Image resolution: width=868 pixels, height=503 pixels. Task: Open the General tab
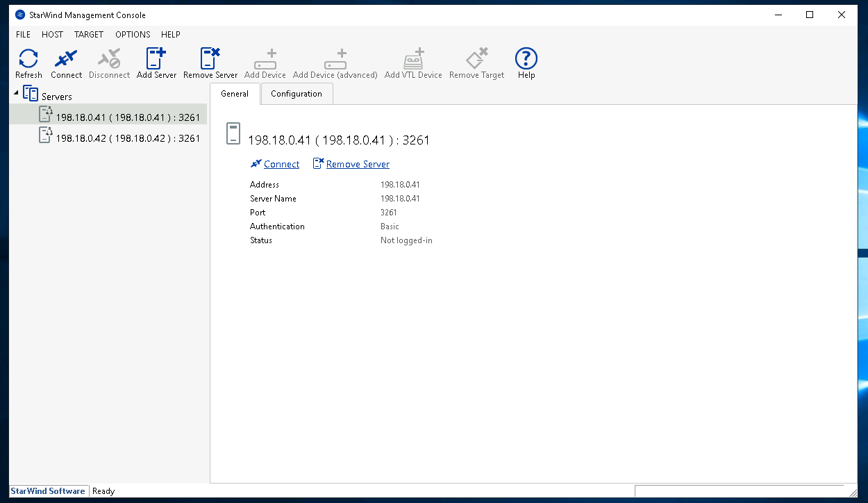click(235, 94)
